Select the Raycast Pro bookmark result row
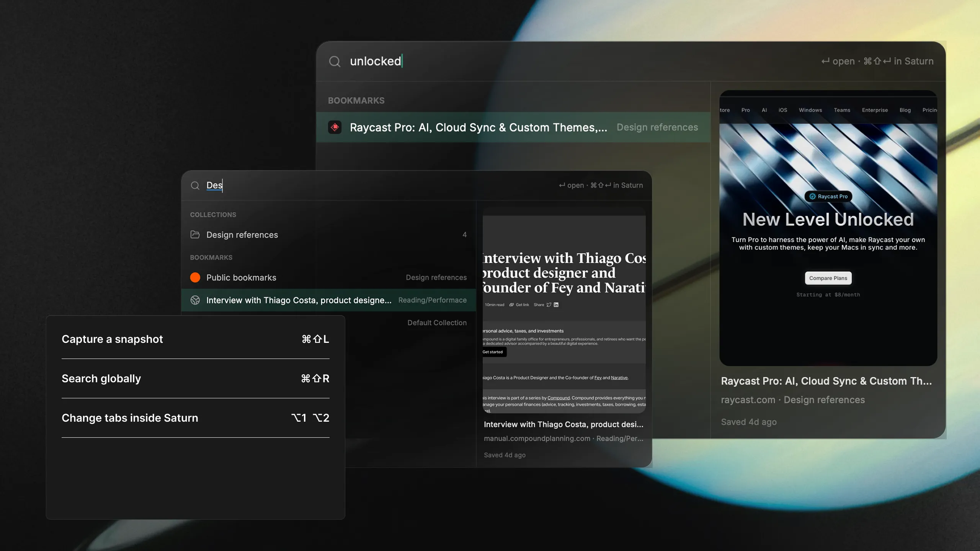This screenshot has height=551, width=980. pyautogui.click(x=513, y=127)
